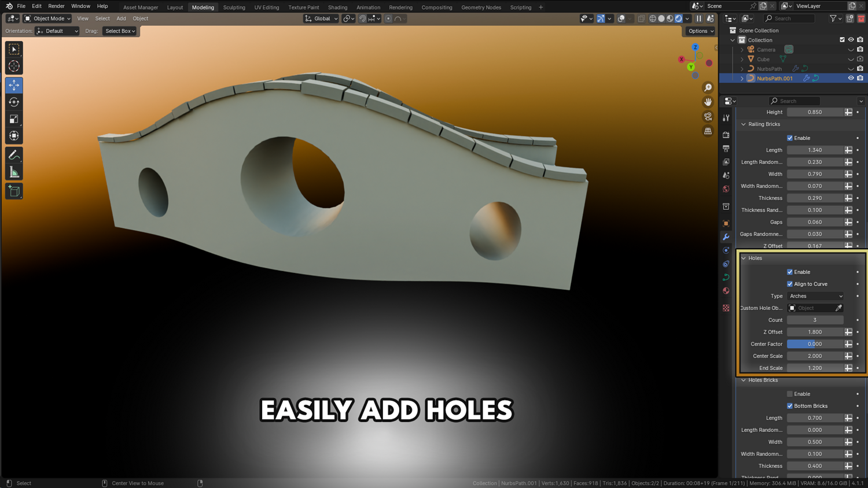This screenshot has width=868, height=488.
Task: Click the Center Factor slider
Action: (815, 344)
